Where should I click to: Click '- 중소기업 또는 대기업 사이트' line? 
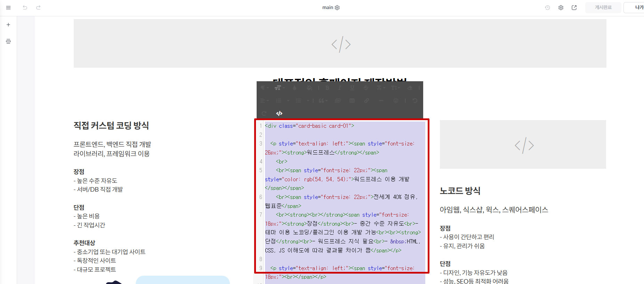pos(110,252)
